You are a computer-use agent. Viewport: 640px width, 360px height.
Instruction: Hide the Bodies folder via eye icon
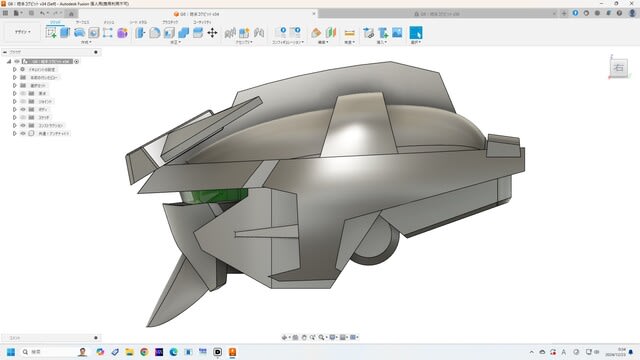point(23,109)
